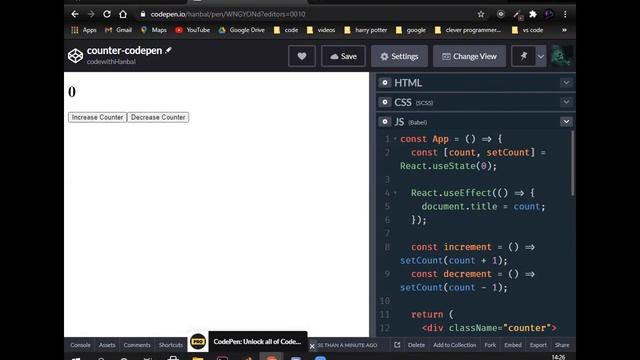Click the Increase Counter button
The height and width of the screenshot is (360, 640).
pyautogui.click(x=97, y=117)
